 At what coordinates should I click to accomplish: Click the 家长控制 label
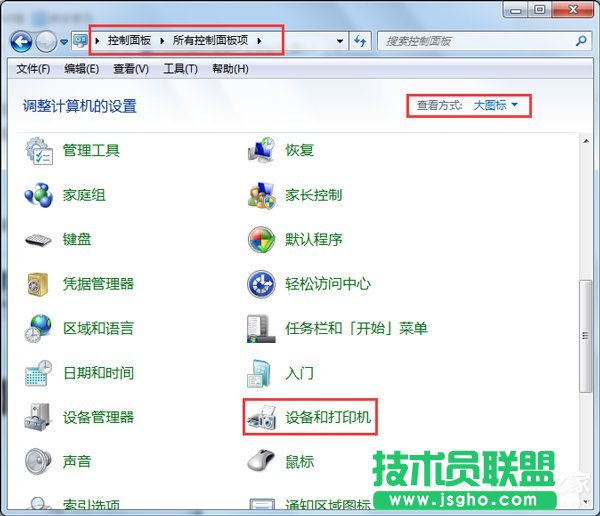(x=314, y=195)
